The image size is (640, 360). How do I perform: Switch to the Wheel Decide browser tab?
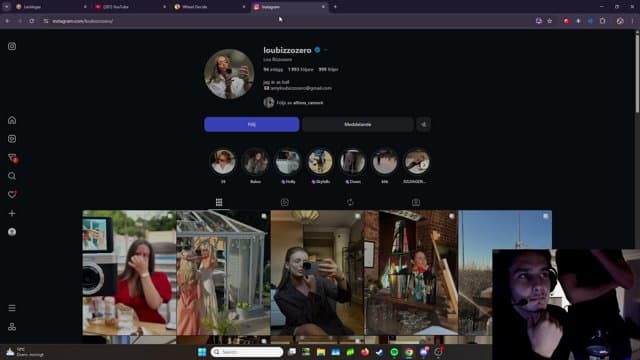pos(210,7)
